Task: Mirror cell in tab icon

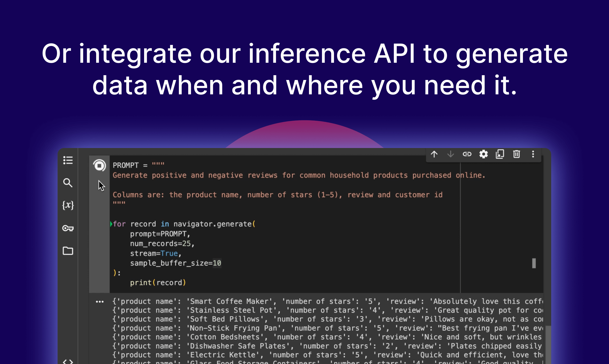Action: [x=500, y=154]
